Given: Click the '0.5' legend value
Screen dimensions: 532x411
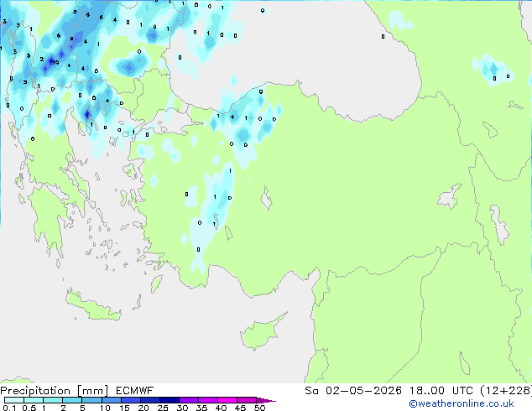Looking at the screenshot, I should click(29, 408).
